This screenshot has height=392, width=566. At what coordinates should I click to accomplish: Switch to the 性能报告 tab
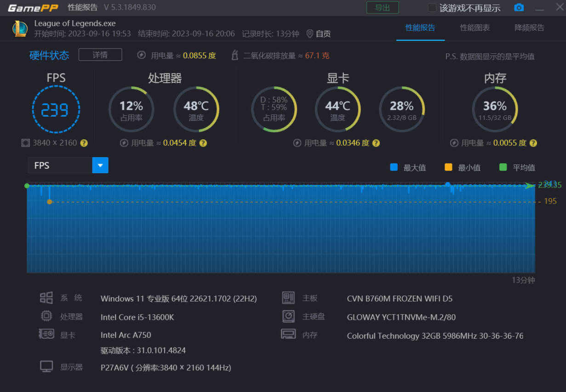420,28
